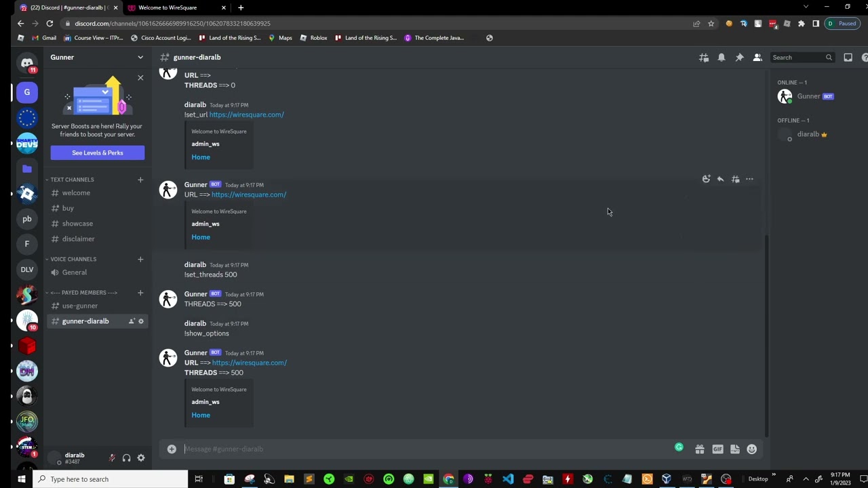Show pinned messages
This screenshot has width=868, height=488.
click(x=740, y=58)
